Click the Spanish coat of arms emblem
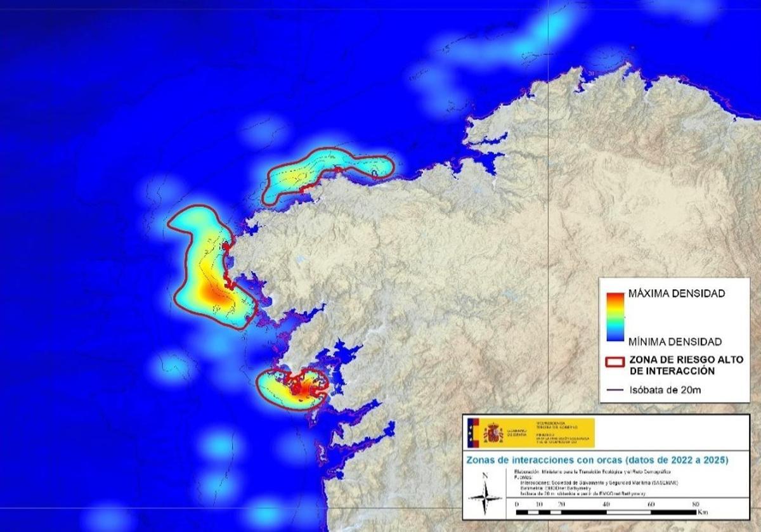Viewport: 761px width, 532px height. 493,431
